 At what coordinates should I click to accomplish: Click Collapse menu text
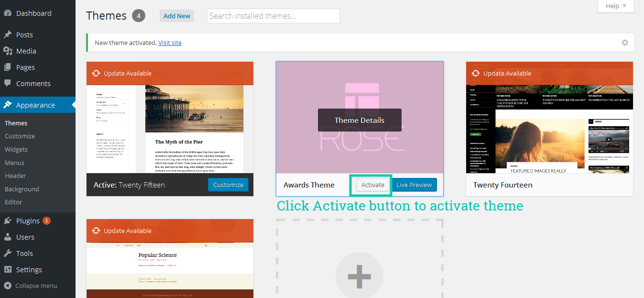pyautogui.click(x=36, y=286)
